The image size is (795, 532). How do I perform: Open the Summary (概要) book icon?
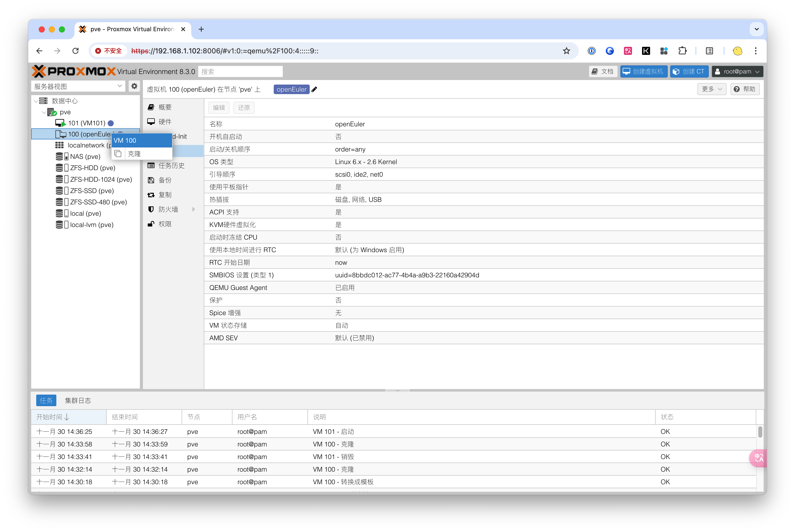[x=151, y=107]
